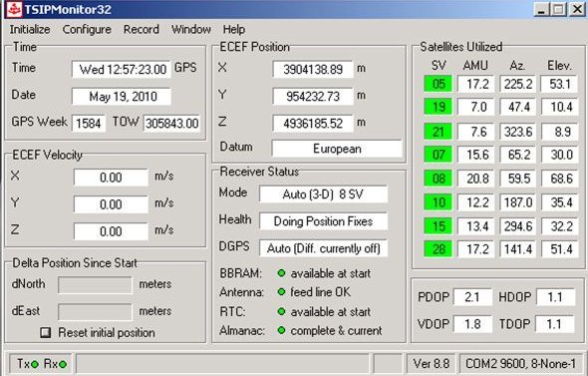Click AMU value 20.8 for SV 08
The image size is (588, 376).
pos(476,179)
